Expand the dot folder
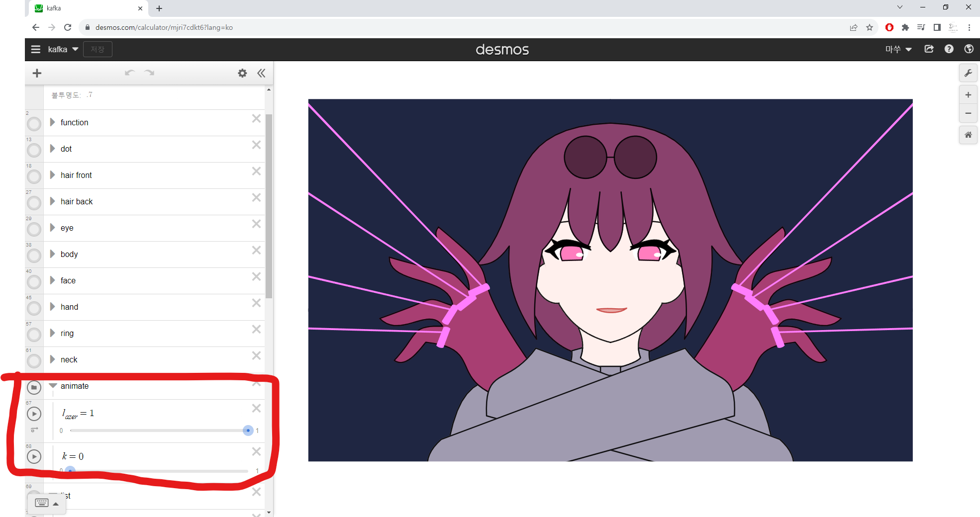The height and width of the screenshot is (517, 980). point(52,149)
